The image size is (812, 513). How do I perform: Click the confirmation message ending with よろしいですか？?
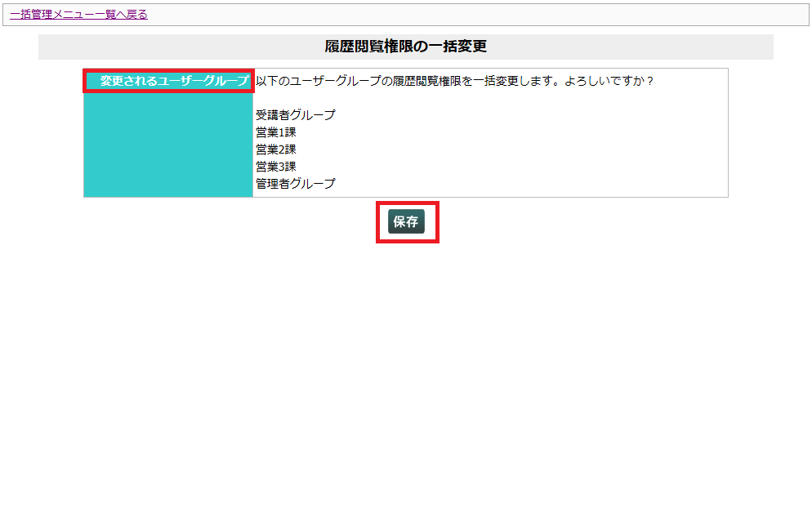pyautogui.click(x=455, y=81)
